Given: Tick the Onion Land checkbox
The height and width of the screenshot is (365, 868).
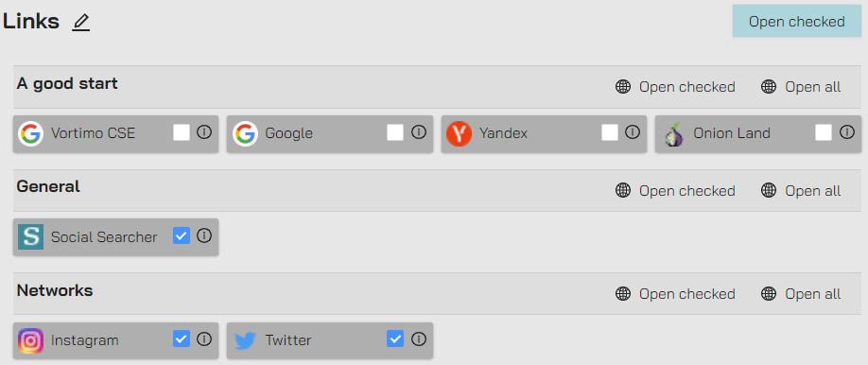Looking at the screenshot, I should coord(824,133).
